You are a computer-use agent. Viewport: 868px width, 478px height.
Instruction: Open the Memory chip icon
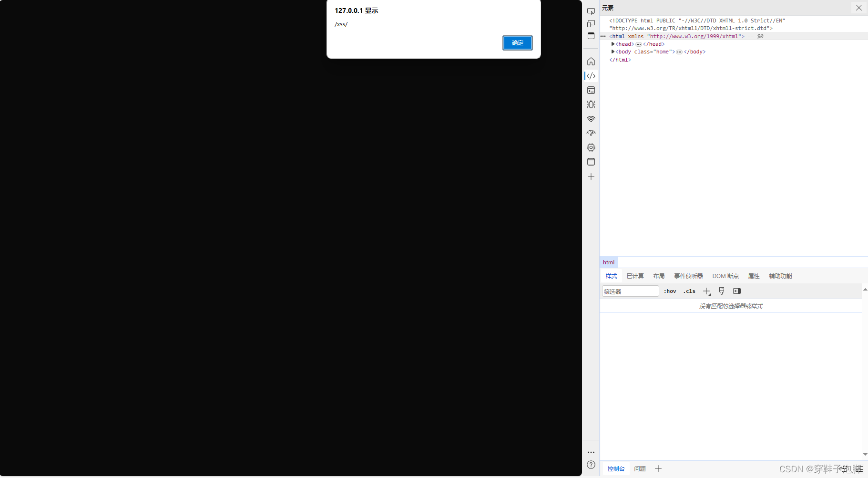[591, 147]
